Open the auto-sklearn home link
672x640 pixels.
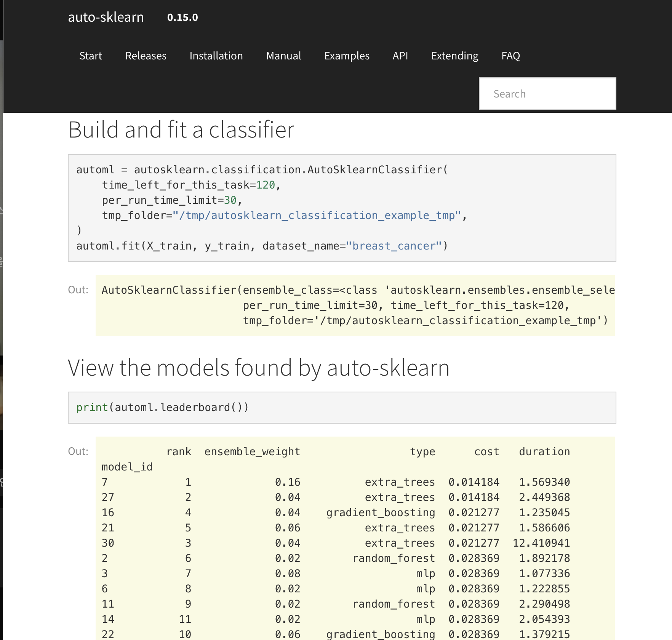[x=106, y=17]
